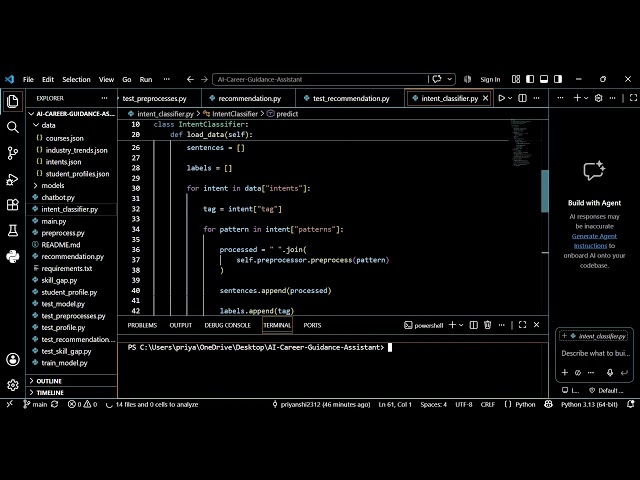The height and width of the screenshot is (480, 640).
Task: Open the Python extension view
Action: 13,257
